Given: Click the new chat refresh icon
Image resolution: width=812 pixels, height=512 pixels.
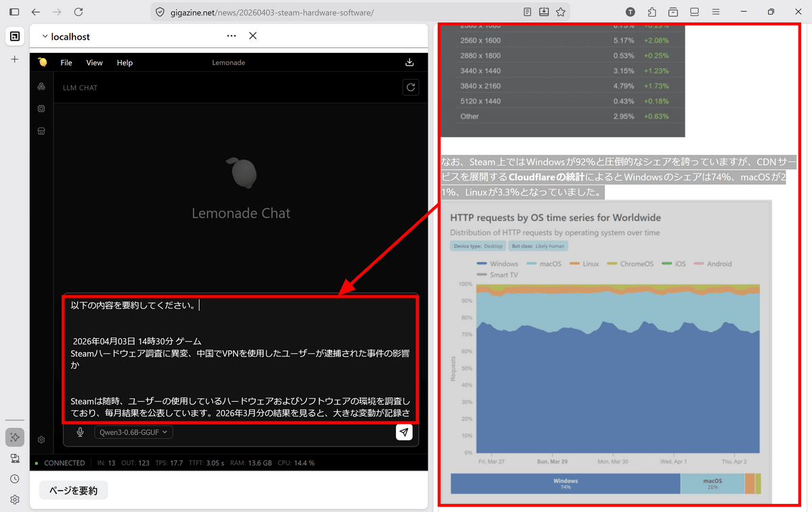Looking at the screenshot, I should [409, 87].
